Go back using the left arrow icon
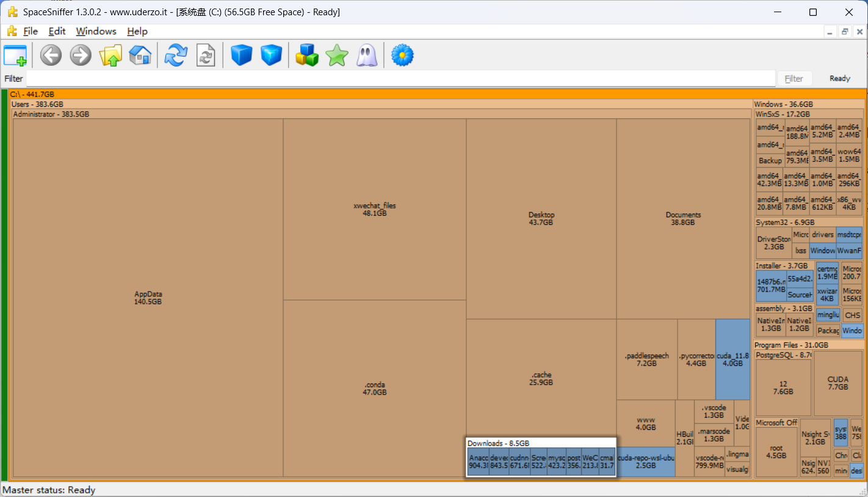This screenshot has height=497, width=868. pyautogui.click(x=51, y=55)
